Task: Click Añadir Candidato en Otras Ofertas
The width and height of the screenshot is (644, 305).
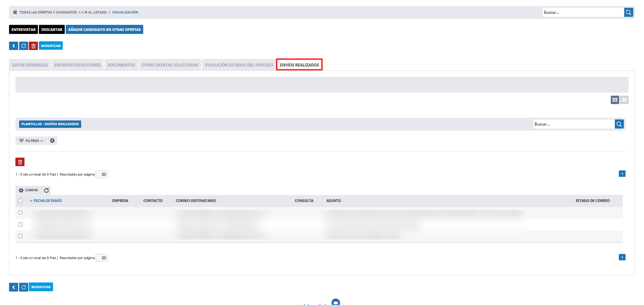Action: click(x=105, y=30)
